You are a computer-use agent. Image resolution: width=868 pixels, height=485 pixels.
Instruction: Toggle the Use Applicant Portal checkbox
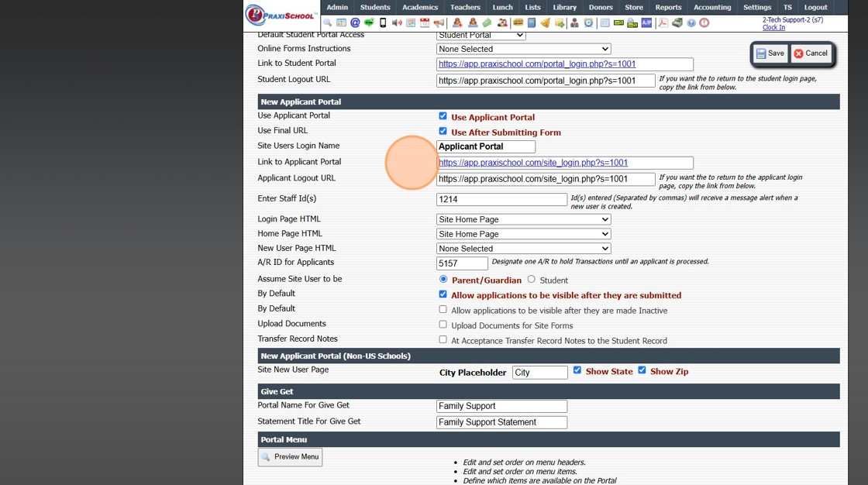443,116
